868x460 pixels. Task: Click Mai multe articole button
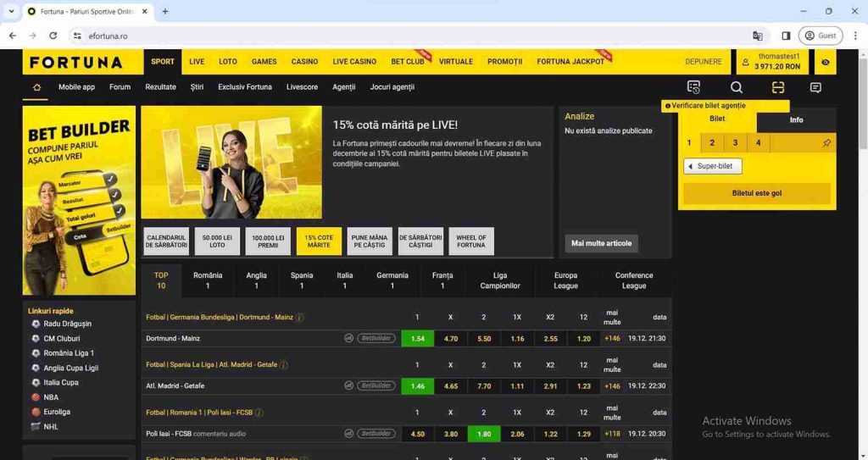[601, 243]
